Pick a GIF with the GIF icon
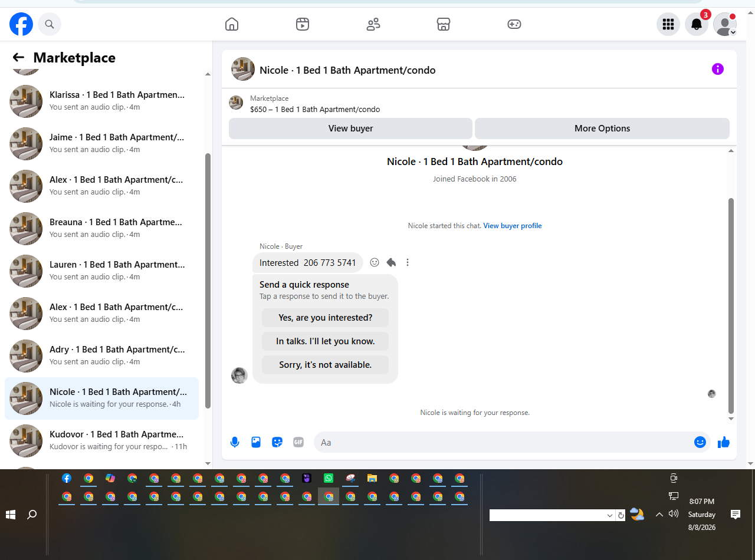This screenshot has height=560, width=755. (298, 442)
